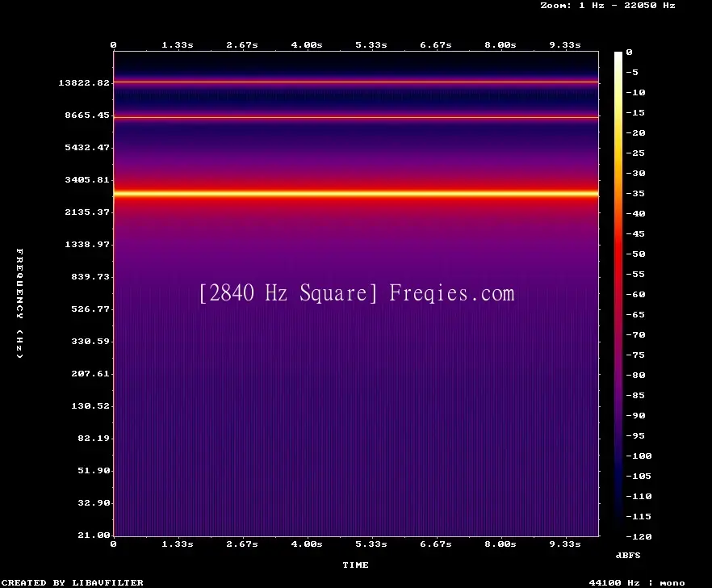Click the -35 dBFS scale label

point(635,194)
